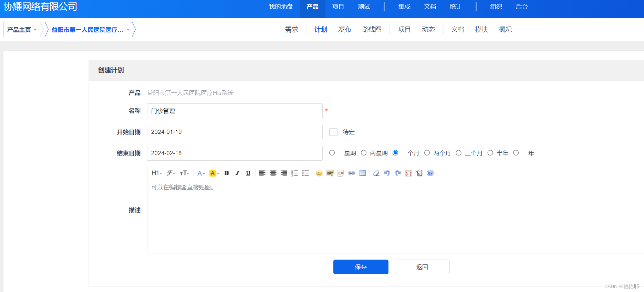
Task: Insert a code block
Action: pyautogui.click(x=341, y=173)
